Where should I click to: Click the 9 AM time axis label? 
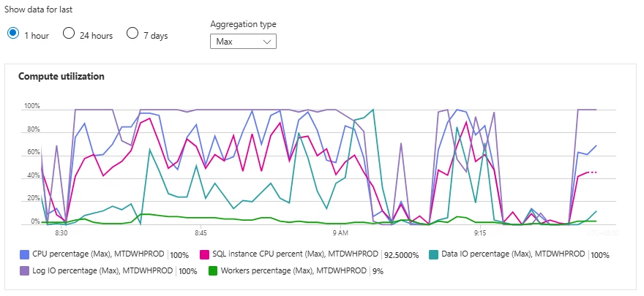340,233
